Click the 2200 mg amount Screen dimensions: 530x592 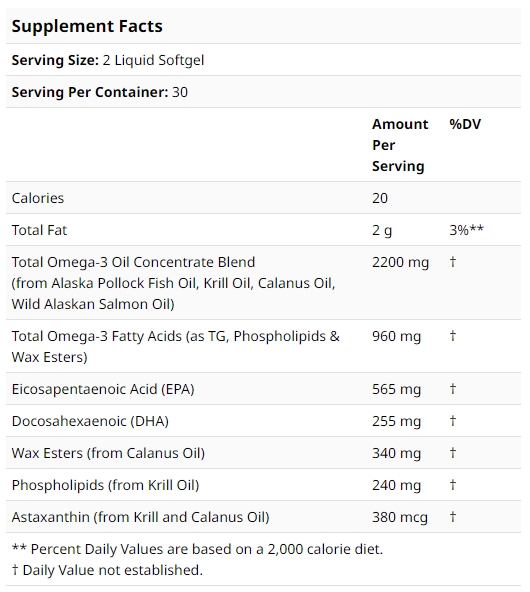pos(401,263)
